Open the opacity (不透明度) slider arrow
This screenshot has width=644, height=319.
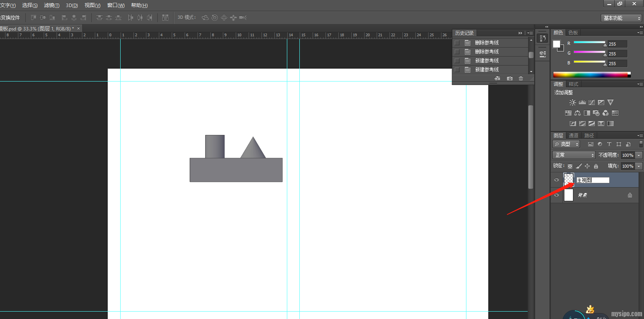pos(639,155)
